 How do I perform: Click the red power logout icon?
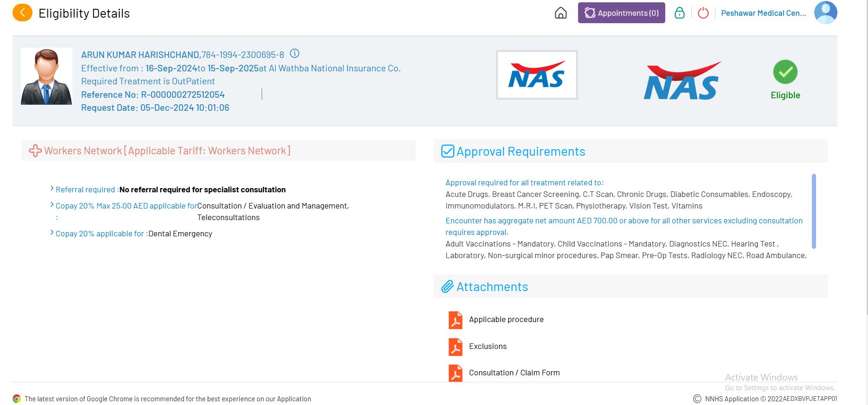(703, 13)
